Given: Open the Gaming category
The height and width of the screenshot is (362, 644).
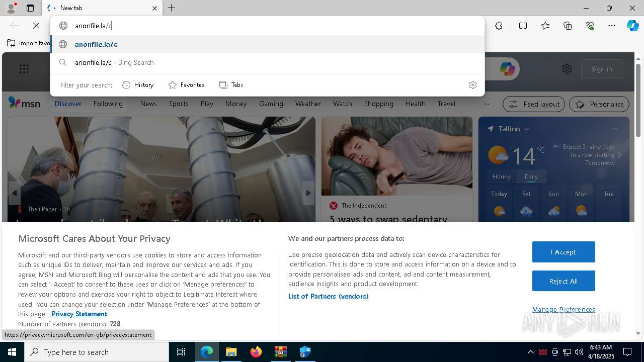Looking at the screenshot, I should (x=271, y=104).
